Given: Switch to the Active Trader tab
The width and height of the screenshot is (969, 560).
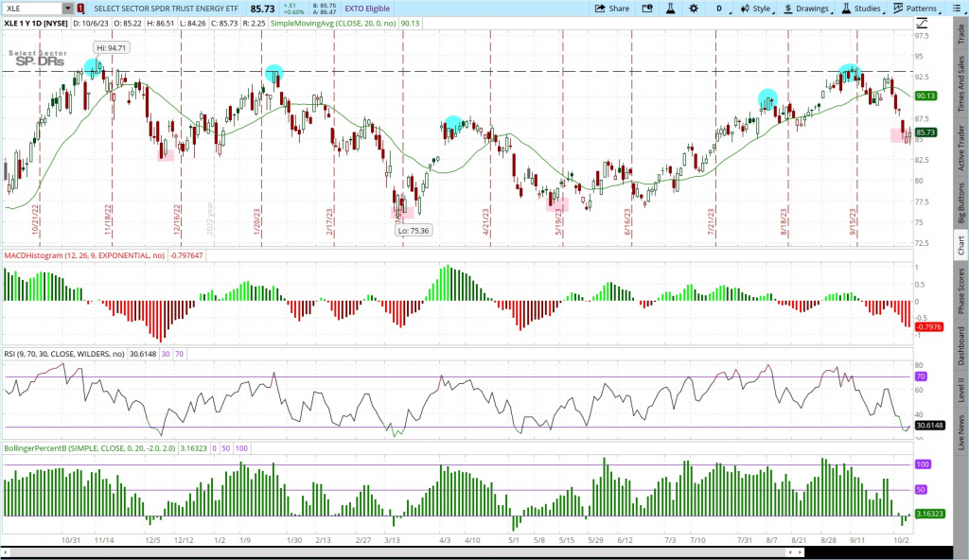Looking at the screenshot, I should click(x=961, y=148).
